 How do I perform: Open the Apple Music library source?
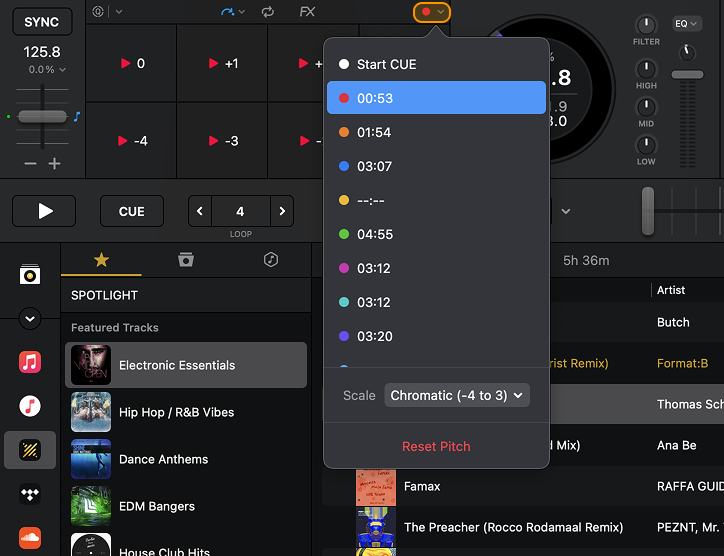[30, 362]
